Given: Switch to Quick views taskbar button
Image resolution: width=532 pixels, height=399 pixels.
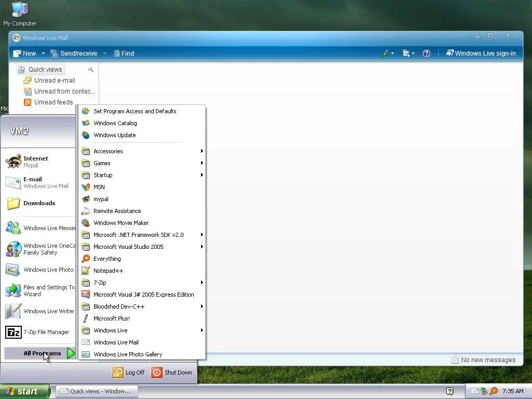Looking at the screenshot, I should click(97, 391).
